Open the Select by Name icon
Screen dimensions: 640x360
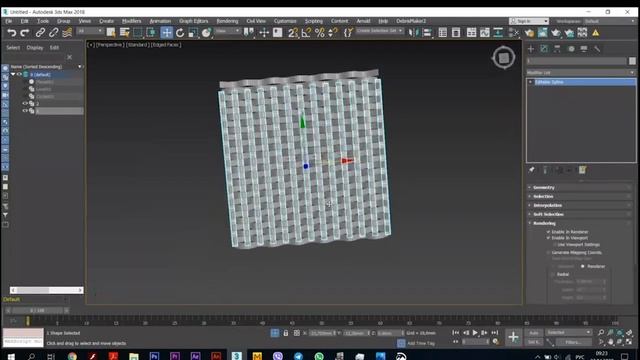[124, 33]
